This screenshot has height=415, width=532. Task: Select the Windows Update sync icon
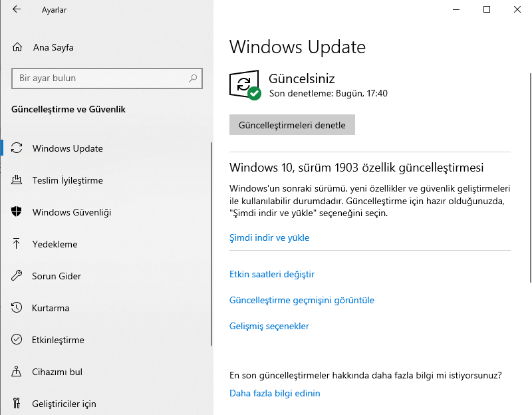click(x=17, y=148)
